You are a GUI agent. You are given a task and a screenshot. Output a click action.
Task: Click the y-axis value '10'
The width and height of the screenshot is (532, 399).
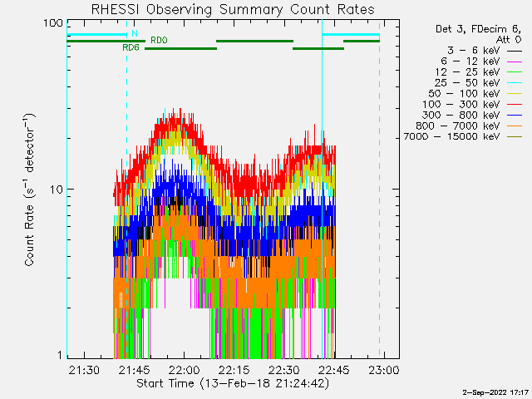[x=57, y=190]
